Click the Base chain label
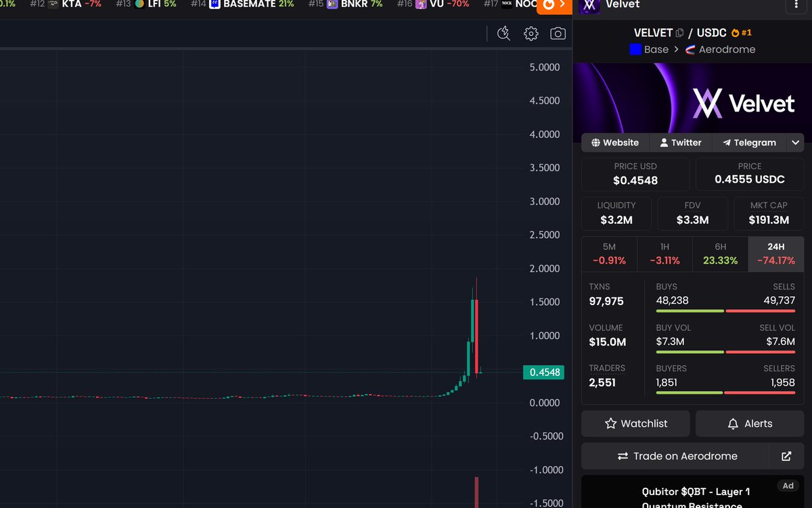The image size is (812, 508). point(656,49)
